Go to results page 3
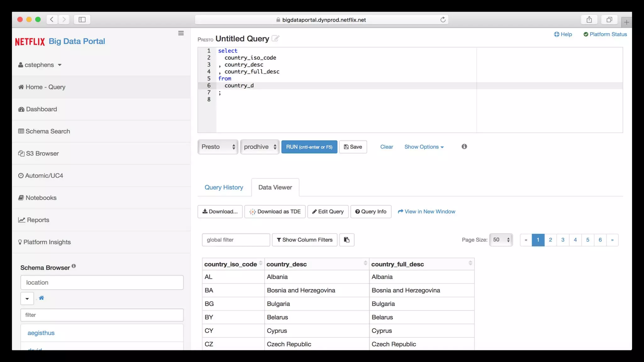Screen dimensions: 644x362 pos(563,240)
